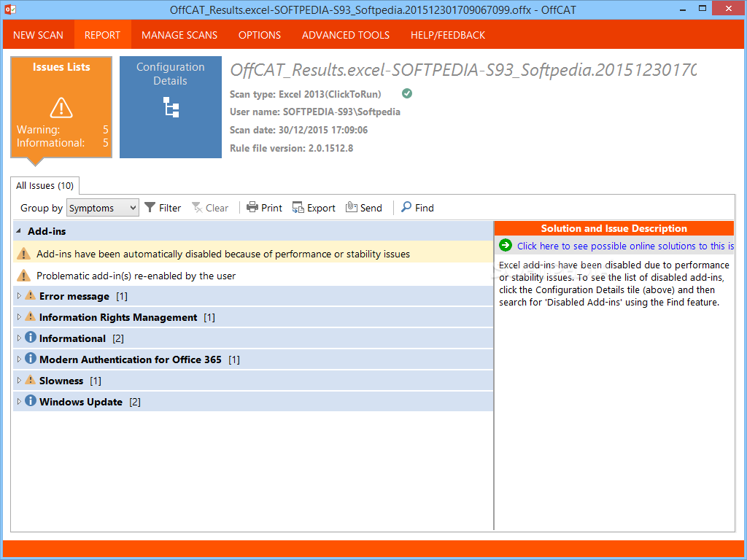Click the Print printer icon
This screenshot has height=560, width=747.
(x=252, y=208)
